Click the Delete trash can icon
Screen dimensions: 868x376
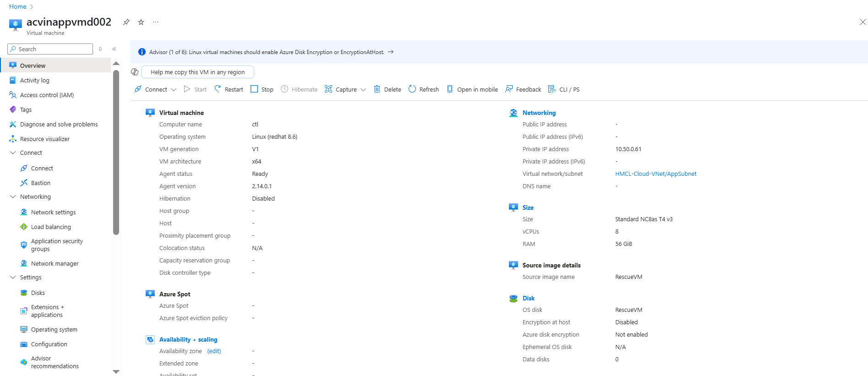click(x=377, y=89)
